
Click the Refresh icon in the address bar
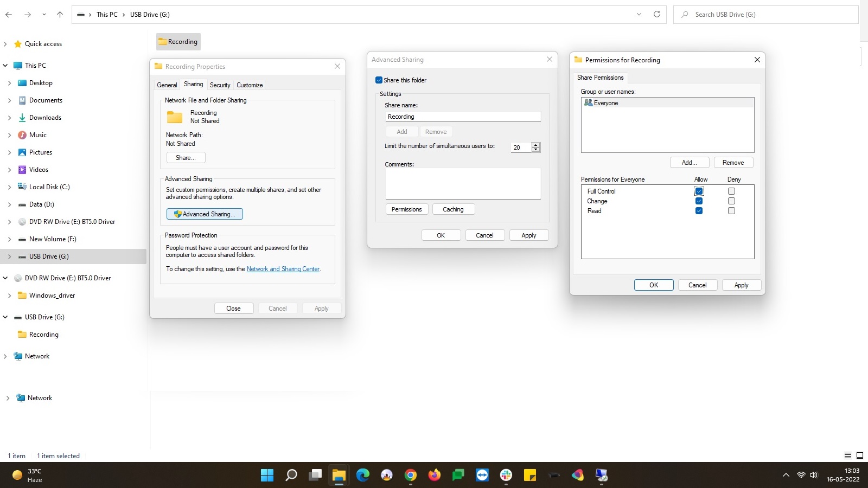[657, 15]
